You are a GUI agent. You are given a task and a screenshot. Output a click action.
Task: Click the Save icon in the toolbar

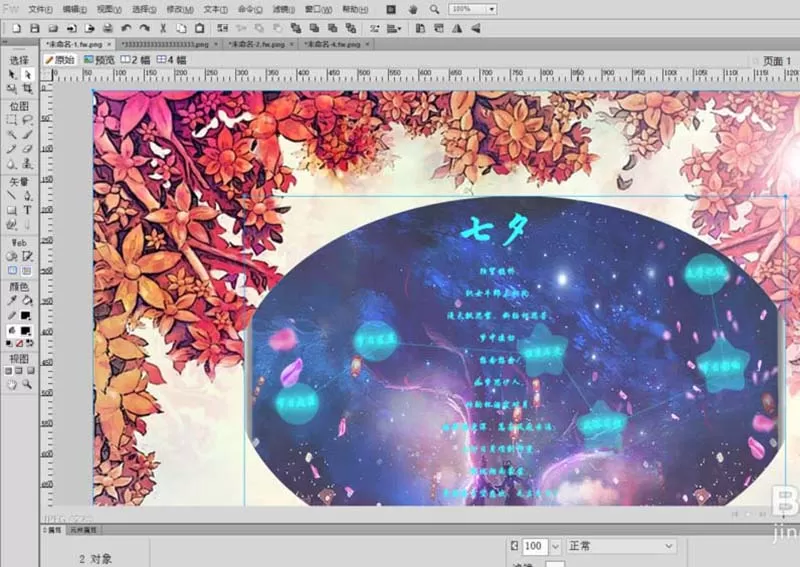point(35,29)
